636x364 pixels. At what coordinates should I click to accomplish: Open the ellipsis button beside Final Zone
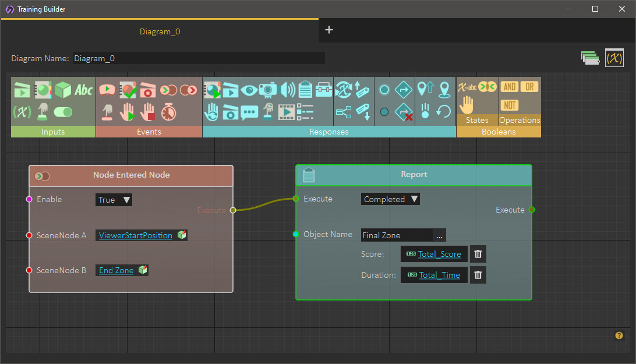tap(439, 235)
